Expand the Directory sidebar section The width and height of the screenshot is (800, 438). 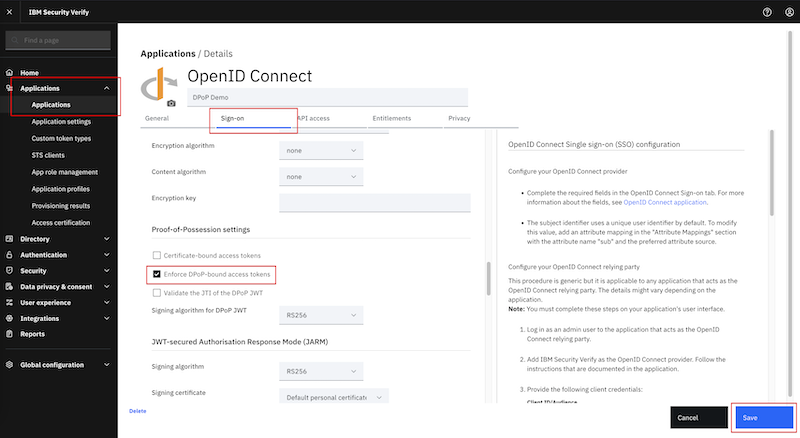(x=58, y=239)
